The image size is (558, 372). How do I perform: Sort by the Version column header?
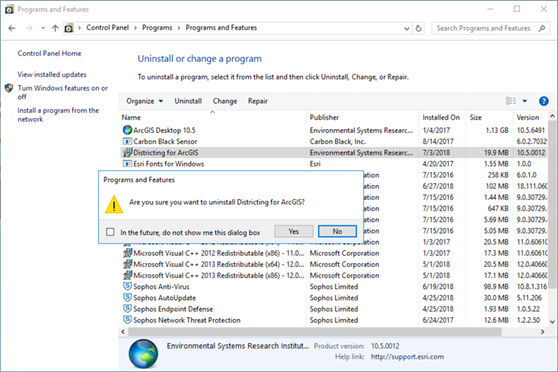click(531, 117)
